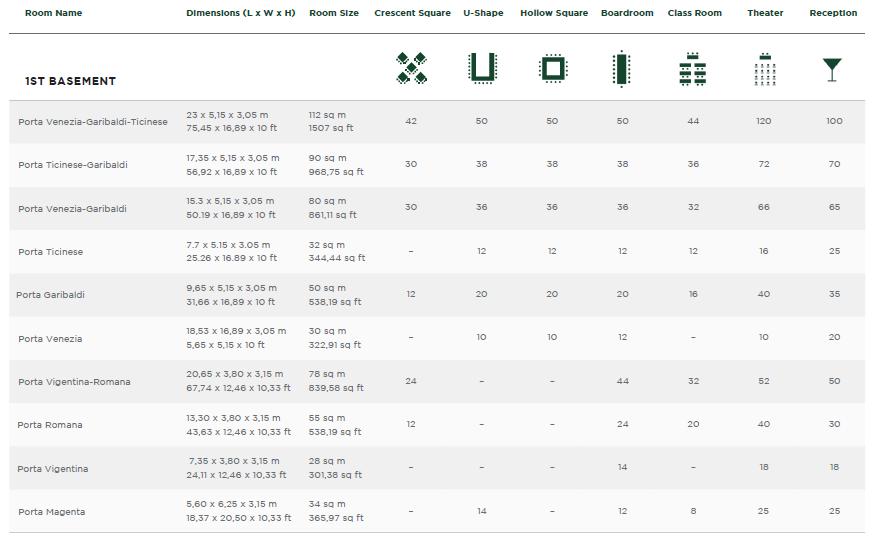Click Porta Garibaldi room name
This screenshot has height=542, width=879.
50,295
